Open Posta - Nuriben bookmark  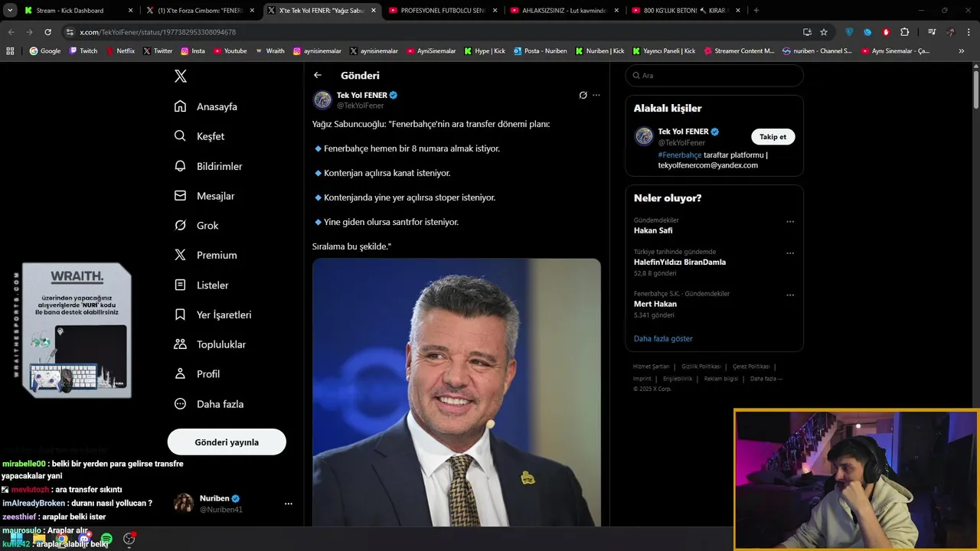(x=541, y=51)
